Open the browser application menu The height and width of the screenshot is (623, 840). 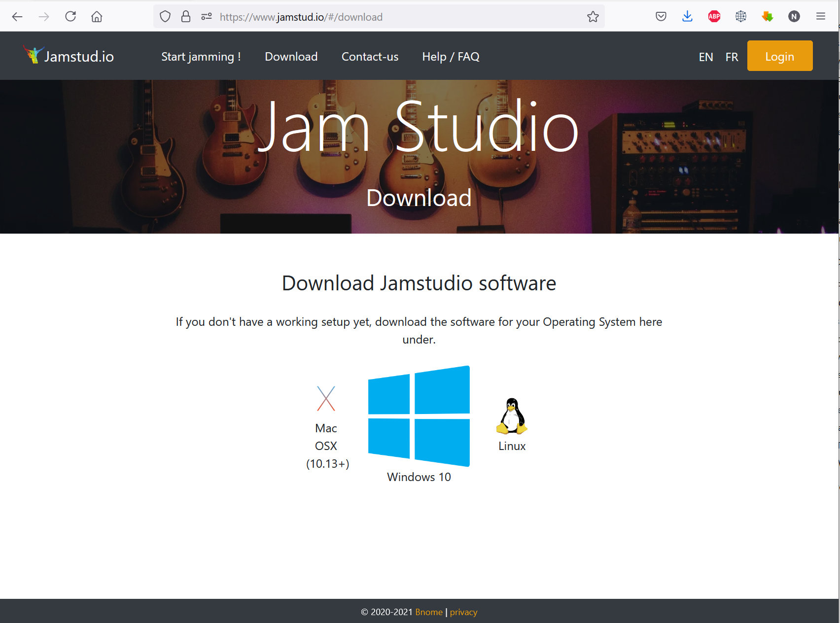pyautogui.click(x=821, y=16)
